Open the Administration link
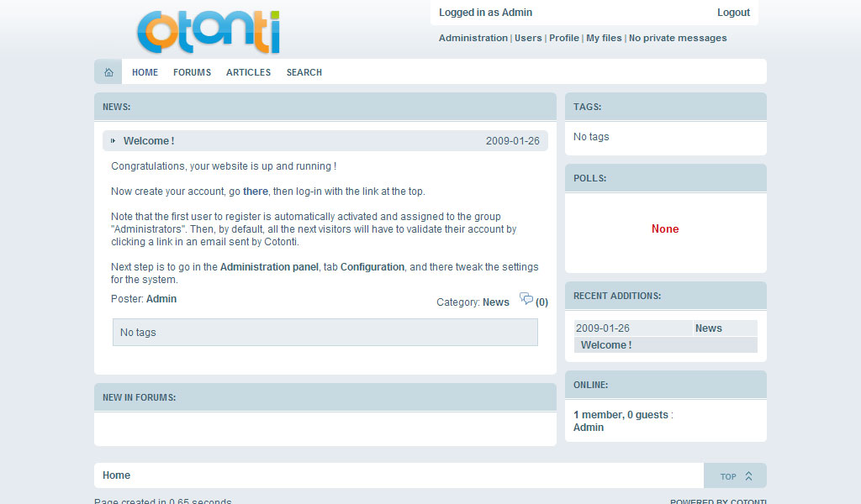Screen dimensions: 861x504 coord(473,38)
